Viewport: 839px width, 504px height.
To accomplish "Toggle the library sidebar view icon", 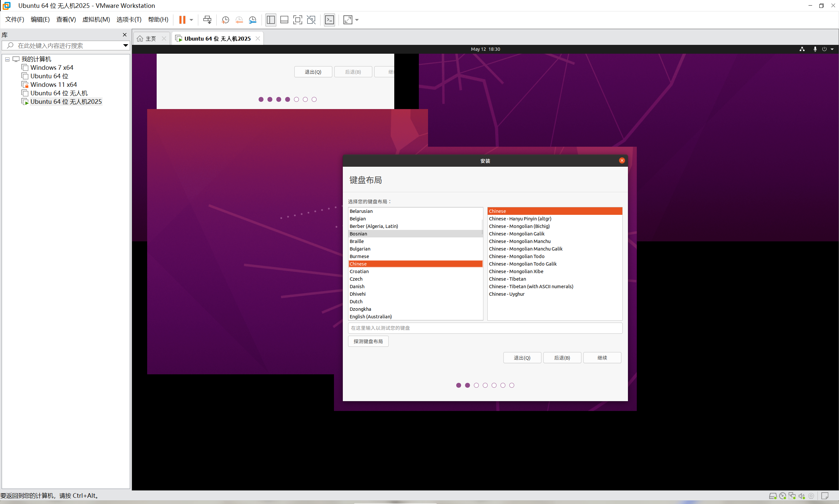I will (271, 20).
